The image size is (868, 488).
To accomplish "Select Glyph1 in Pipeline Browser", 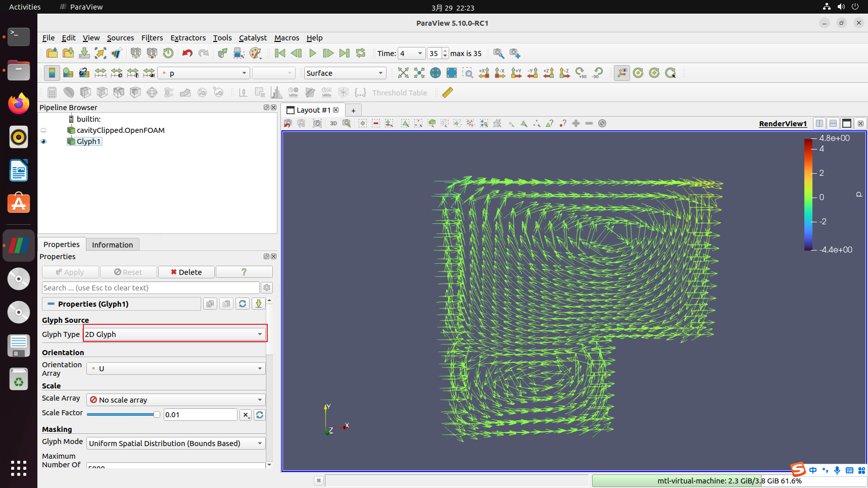I will (x=89, y=141).
